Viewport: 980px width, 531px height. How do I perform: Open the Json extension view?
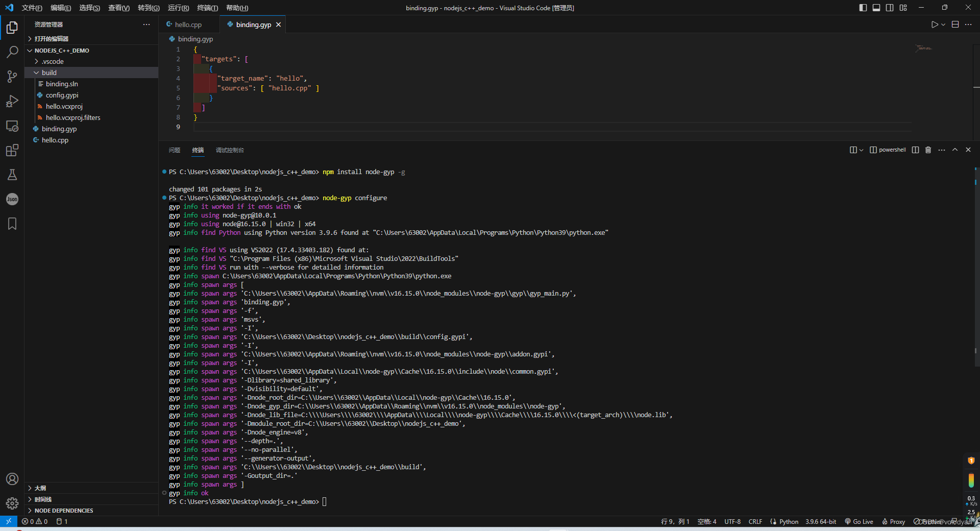point(12,199)
